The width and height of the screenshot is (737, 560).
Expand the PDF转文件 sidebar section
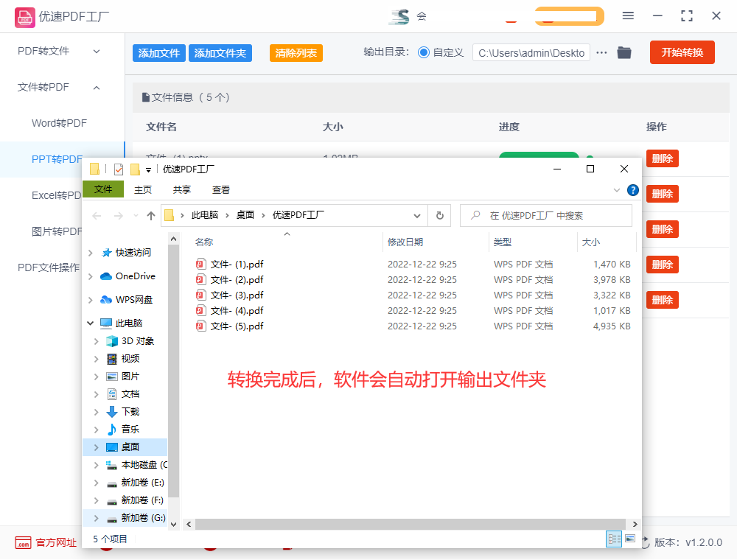tap(97, 51)
